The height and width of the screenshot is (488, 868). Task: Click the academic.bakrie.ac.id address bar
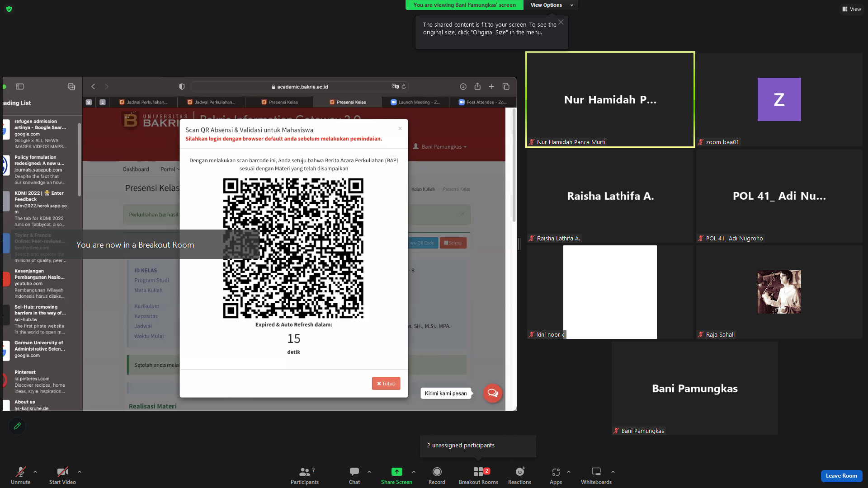click(300, 87)
